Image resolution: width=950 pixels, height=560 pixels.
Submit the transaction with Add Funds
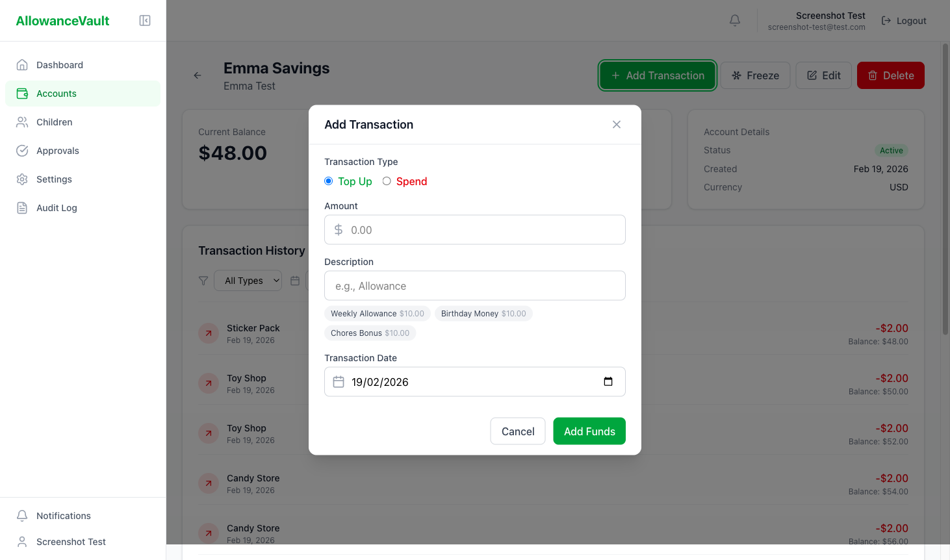click(x=589, y=431)
